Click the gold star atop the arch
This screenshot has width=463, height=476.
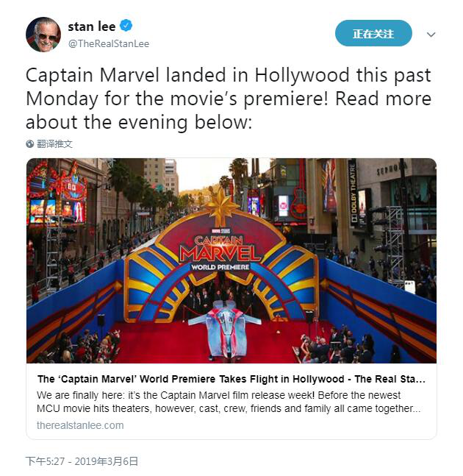click(x=222, y=206)
